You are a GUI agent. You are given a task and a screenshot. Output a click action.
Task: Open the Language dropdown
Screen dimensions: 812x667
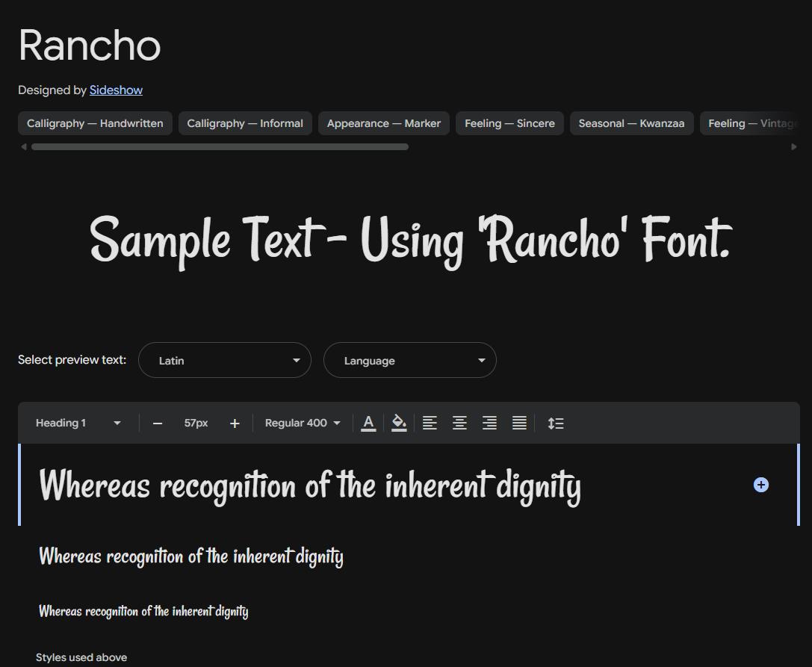click(410, 360)
